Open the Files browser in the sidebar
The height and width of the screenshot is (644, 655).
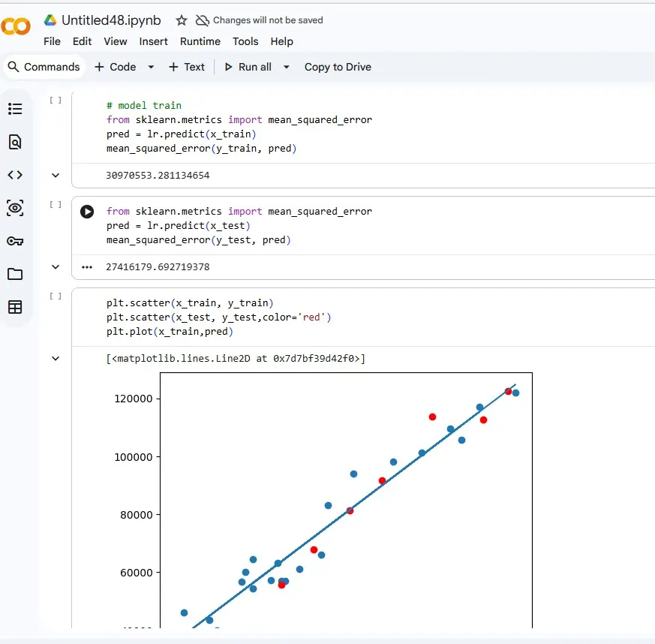(x=17, y=274)
